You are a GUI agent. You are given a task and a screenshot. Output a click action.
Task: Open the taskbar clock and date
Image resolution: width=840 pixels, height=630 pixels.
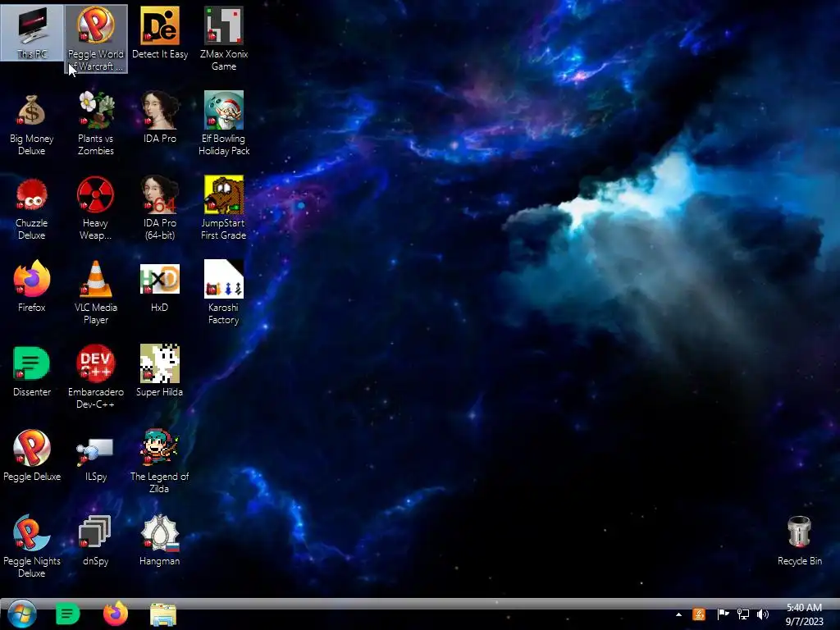click(804, 614)
